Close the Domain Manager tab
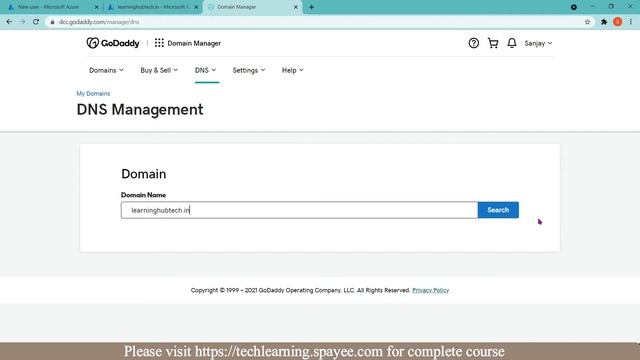Screen dimensions: 640x360 [296, 7]
